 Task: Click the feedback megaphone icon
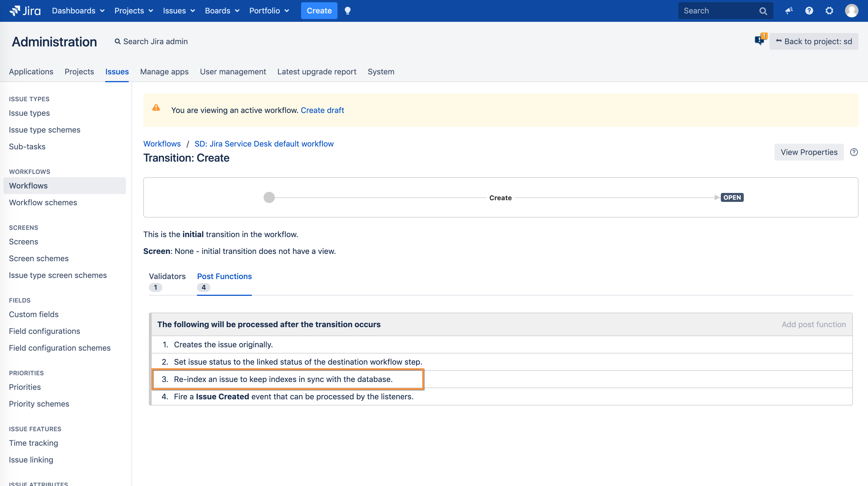(x=789, y=11)
